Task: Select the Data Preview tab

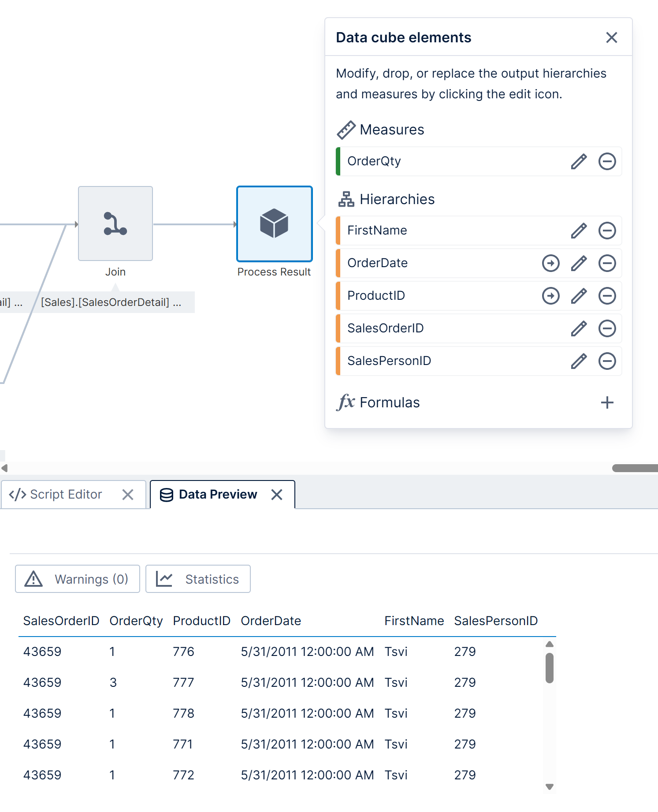Action: click(217, 495)
